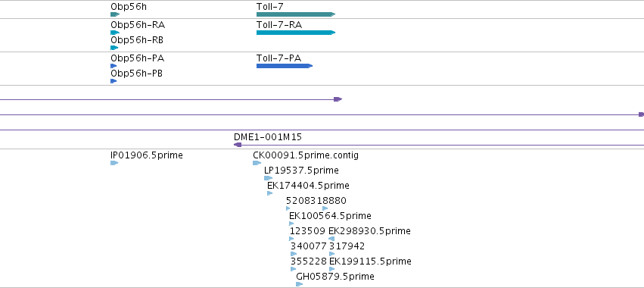644x288 pixels.
Task: Open the Obp56h-RA transcript feature
Action: [x=115, y=33]
